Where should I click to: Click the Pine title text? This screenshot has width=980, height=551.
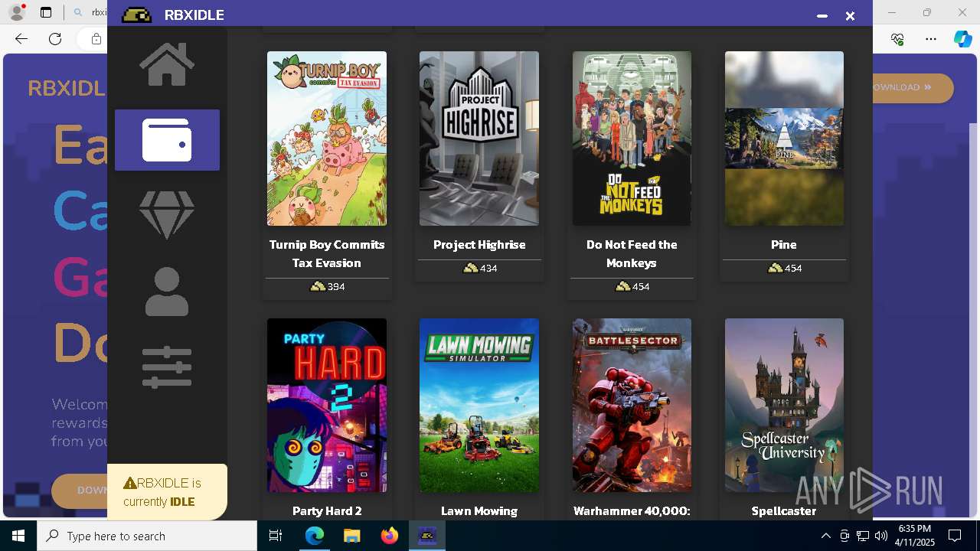pyautogui.click(x=784, y=245)
